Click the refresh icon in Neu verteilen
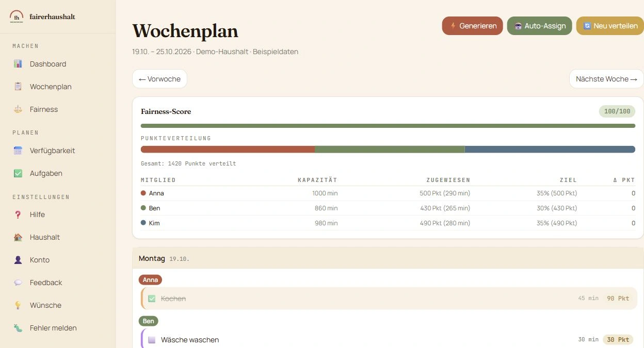644x348 pixels. [x=587, y=26]
